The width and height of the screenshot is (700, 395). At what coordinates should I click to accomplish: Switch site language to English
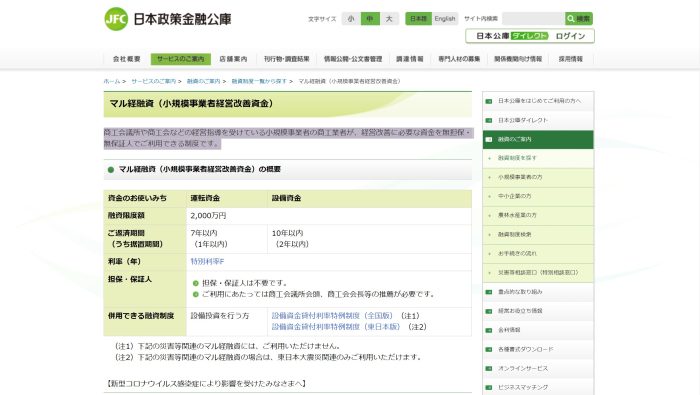point(445,19)
